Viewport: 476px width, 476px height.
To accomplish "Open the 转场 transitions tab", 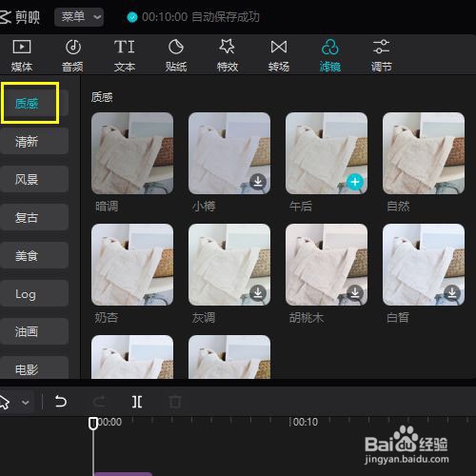I will [x=279, y=55].
